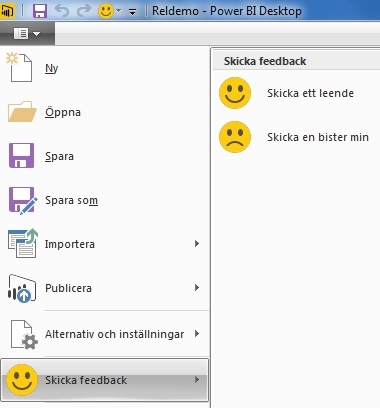Click the sad face icon in feedback panel

coord(235,137)
